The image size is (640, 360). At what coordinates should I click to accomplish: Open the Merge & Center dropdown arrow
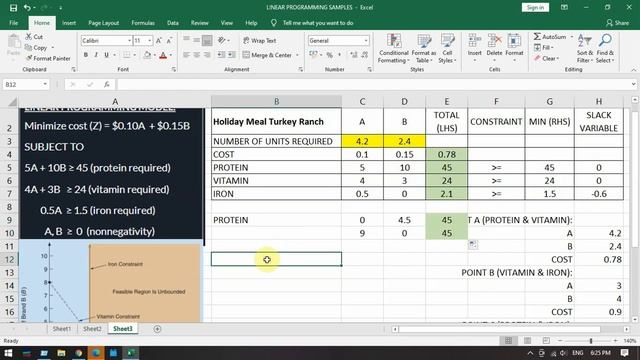coord(297,55)
